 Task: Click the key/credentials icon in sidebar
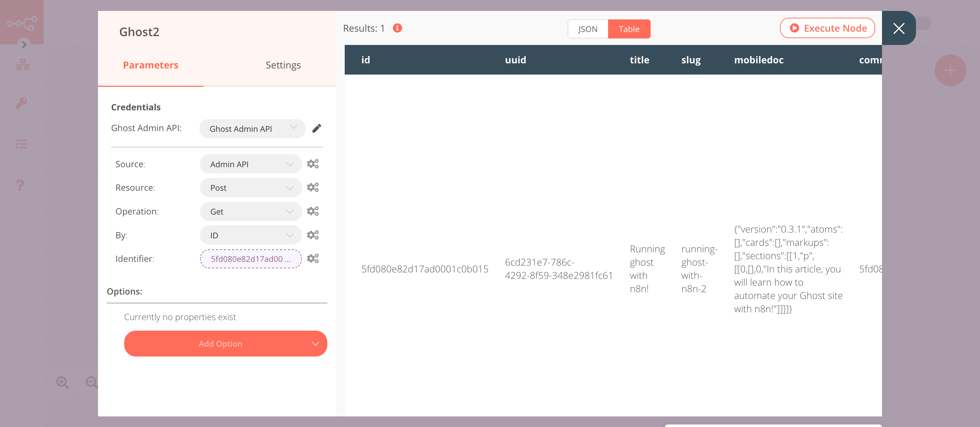click(22, 102)
